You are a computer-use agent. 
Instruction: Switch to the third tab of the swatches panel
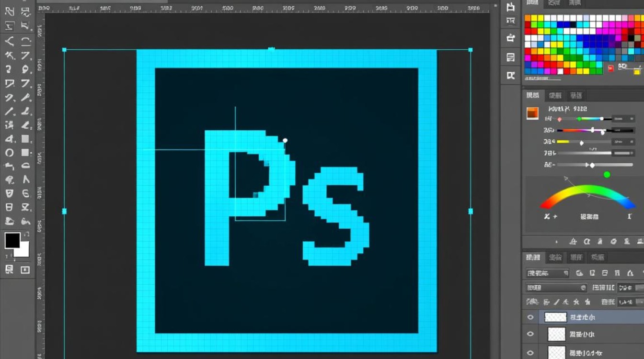click(574, 3)
